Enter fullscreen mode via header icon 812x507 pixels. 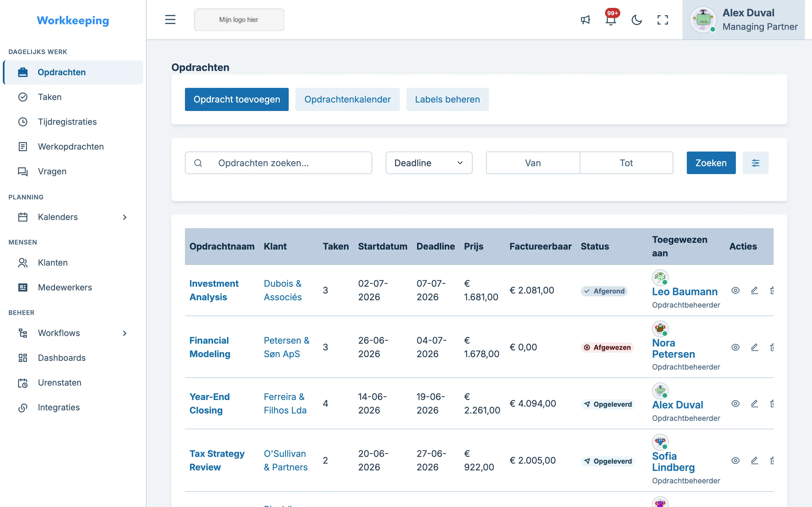point(662,20)
